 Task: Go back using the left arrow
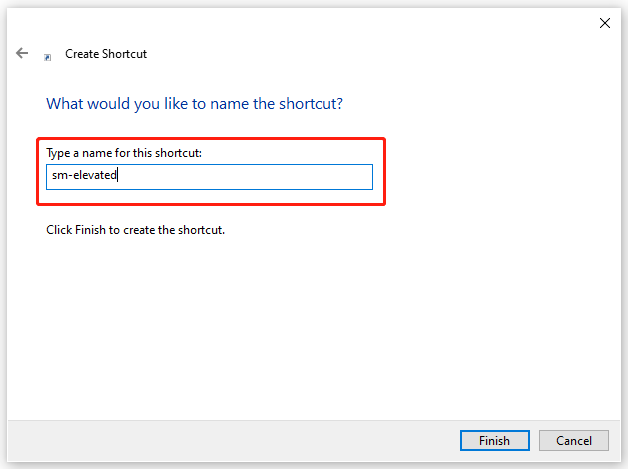(22, 53)
